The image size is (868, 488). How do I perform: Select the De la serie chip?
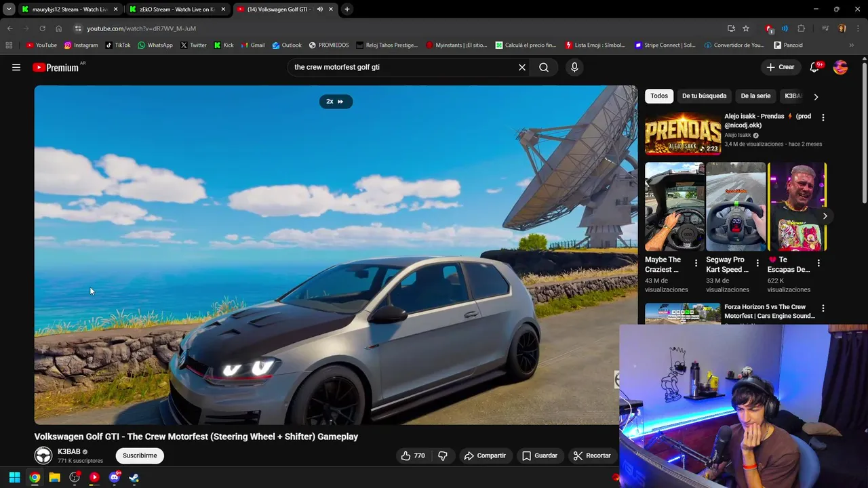tap(755, 96)
